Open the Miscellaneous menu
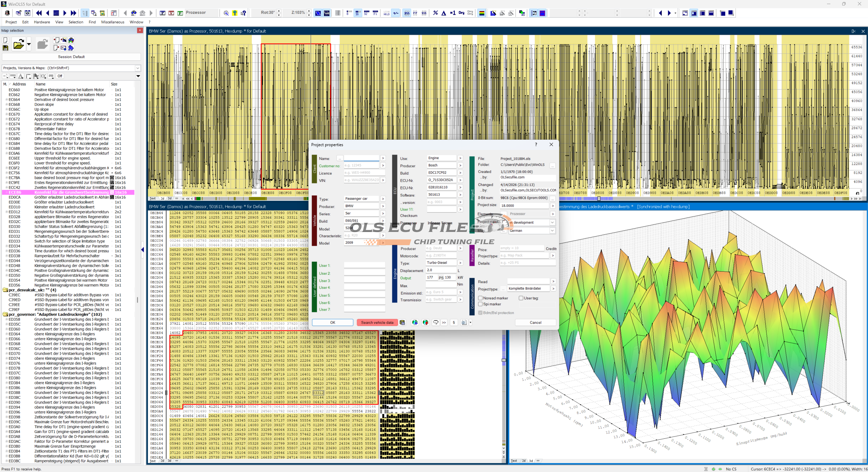This screenshot has width=868, height=472. point(113,22)
